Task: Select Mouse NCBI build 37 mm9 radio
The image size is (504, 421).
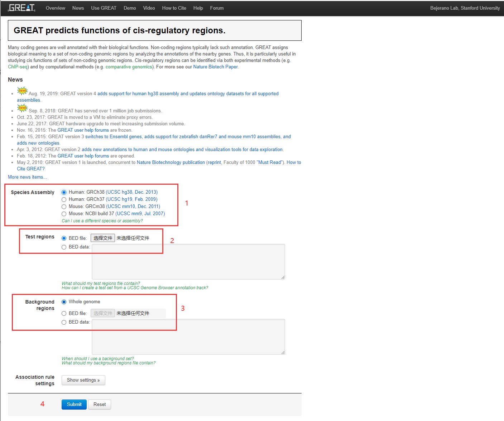Action: [x=64, y=214]
